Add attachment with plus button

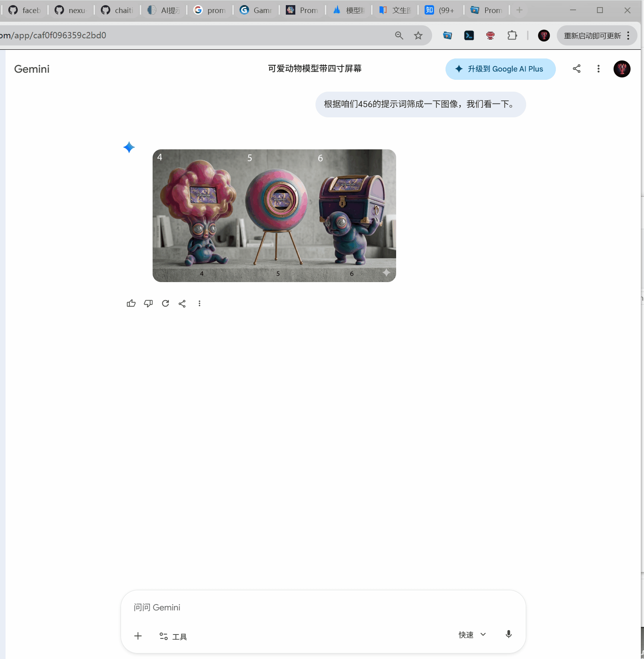click(138, 636)
